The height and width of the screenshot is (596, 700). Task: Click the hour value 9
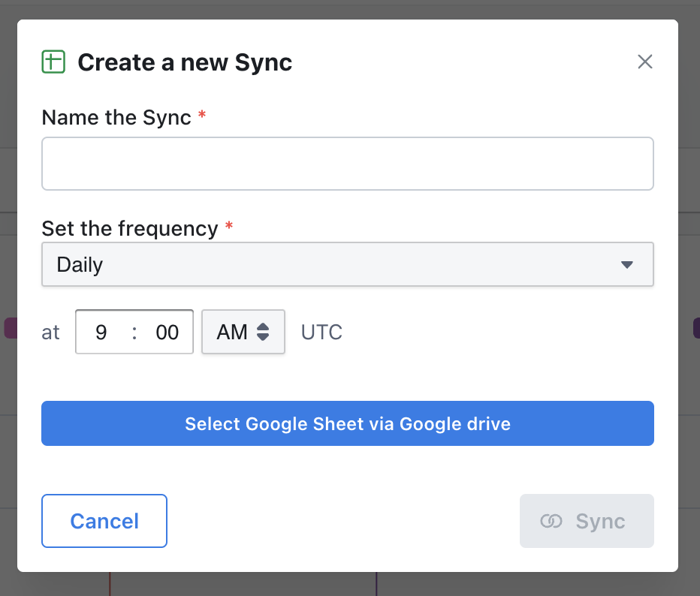(101, 333)
